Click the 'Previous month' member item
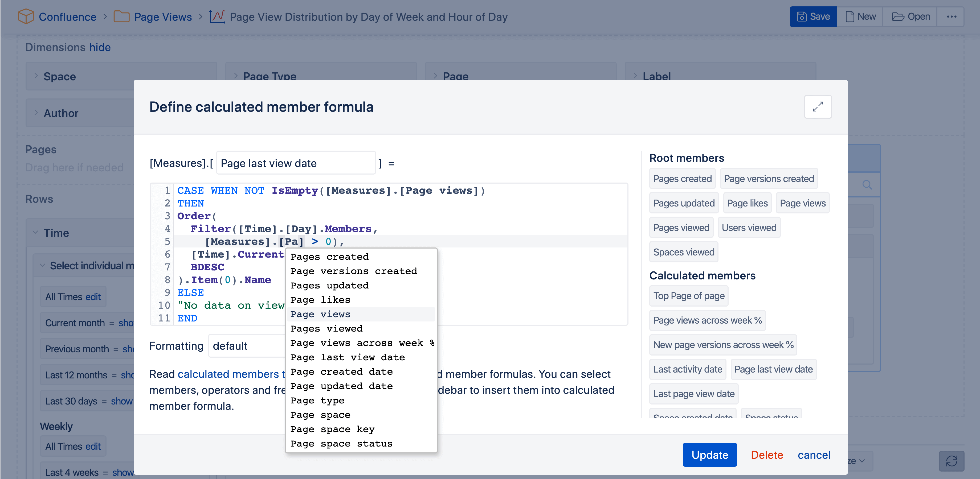The height and width of the screenshot is (479, 980). coord(77,349)
